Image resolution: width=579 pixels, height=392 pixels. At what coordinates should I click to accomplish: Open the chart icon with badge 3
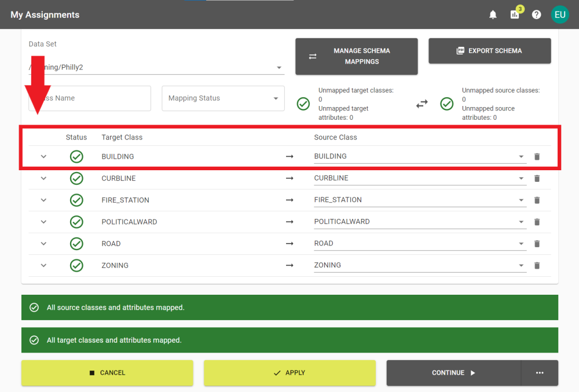point(515,14)
